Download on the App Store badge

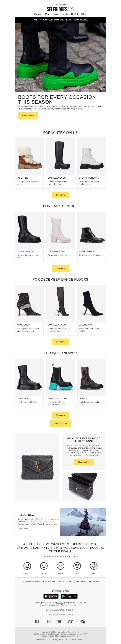coord(51,596)
